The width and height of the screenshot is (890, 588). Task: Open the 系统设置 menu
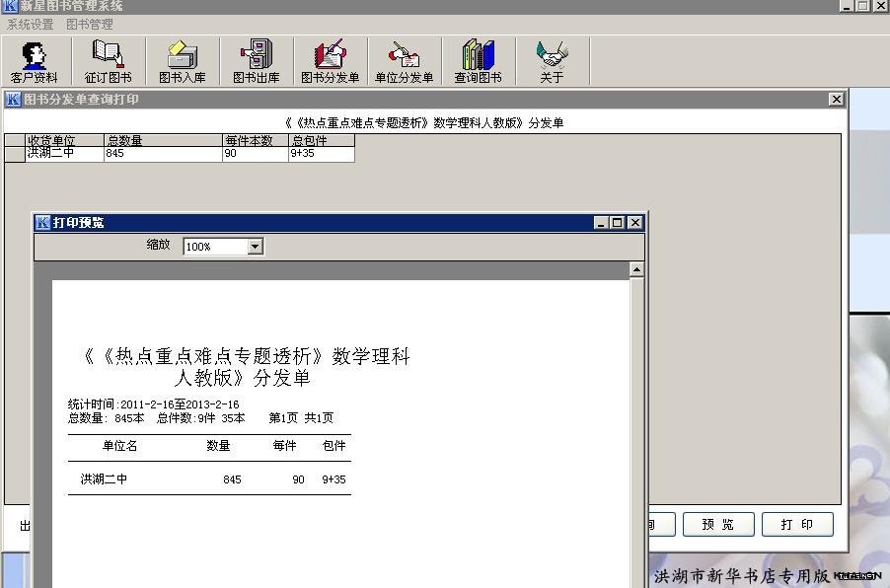point(31,24)
